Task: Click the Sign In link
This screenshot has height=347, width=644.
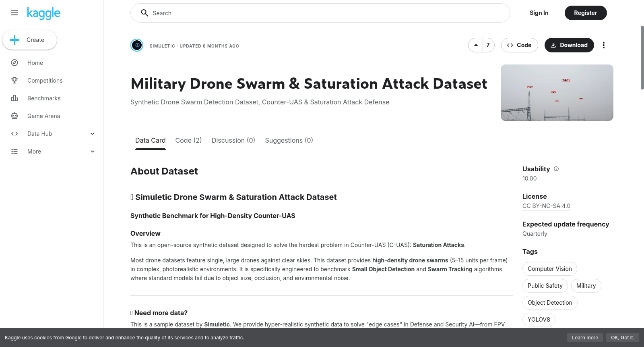Action: coord(539,13)
